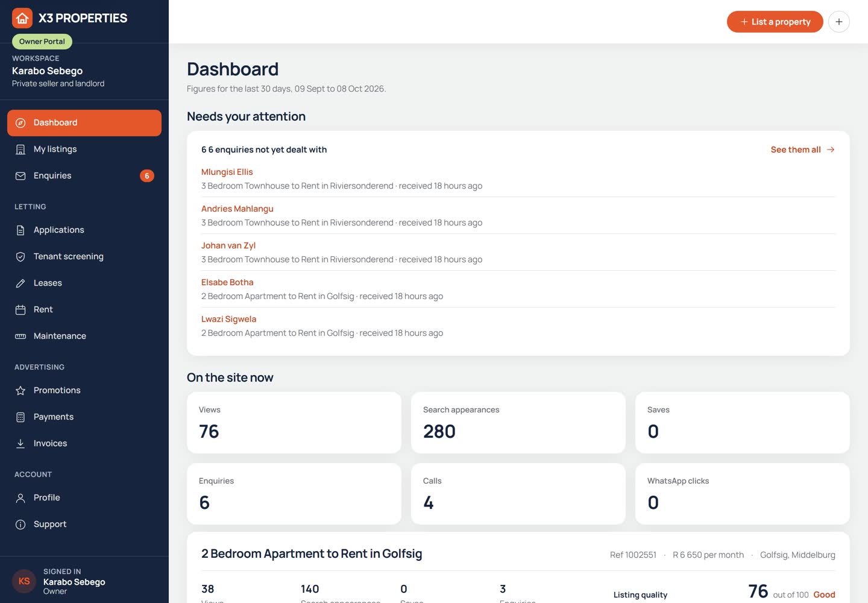Click the Support info icon
Image resolution: width=868 pixels, height=603 pixels.
click(x=20, y=525)
